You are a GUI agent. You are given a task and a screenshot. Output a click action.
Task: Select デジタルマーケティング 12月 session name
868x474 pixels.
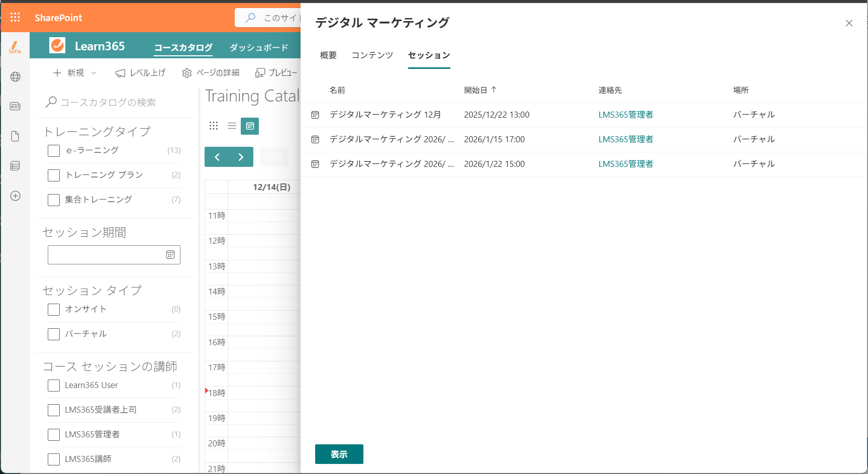click(x=385, y=115)
